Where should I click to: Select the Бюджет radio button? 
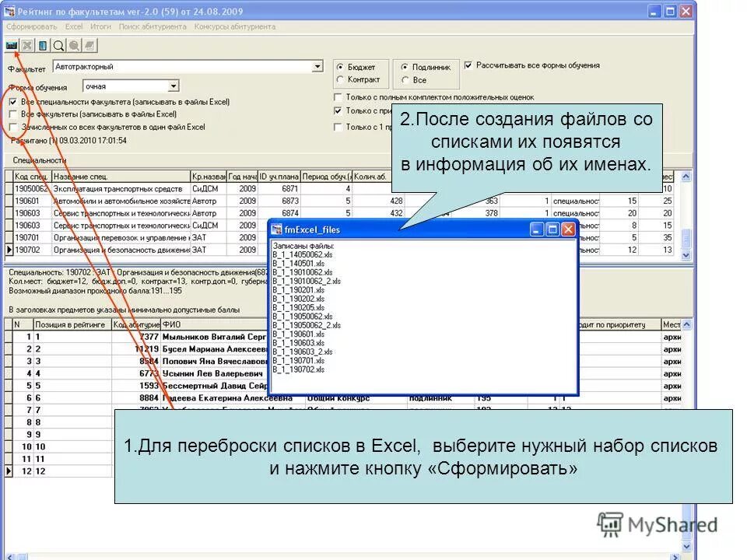(340, 67)
